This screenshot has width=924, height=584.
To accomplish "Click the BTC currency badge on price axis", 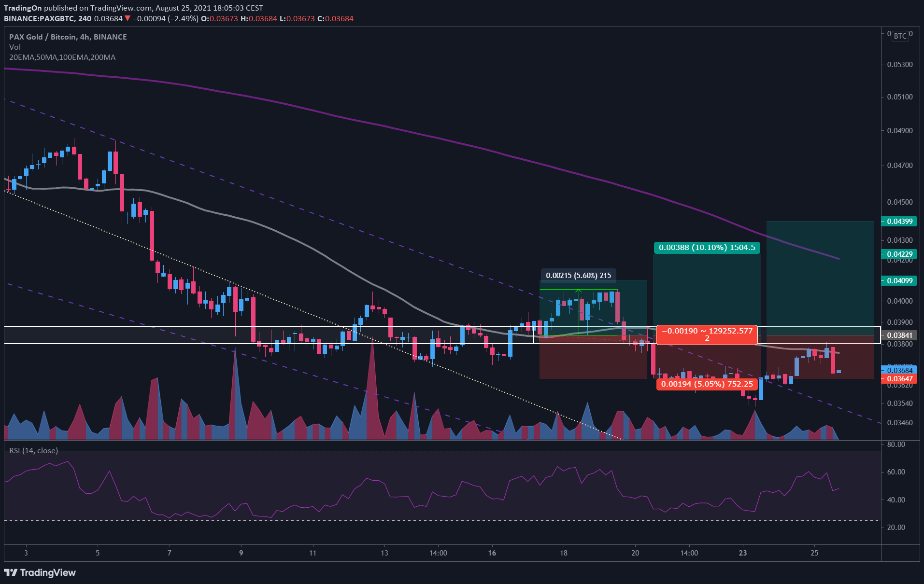I will click(900, 36).
